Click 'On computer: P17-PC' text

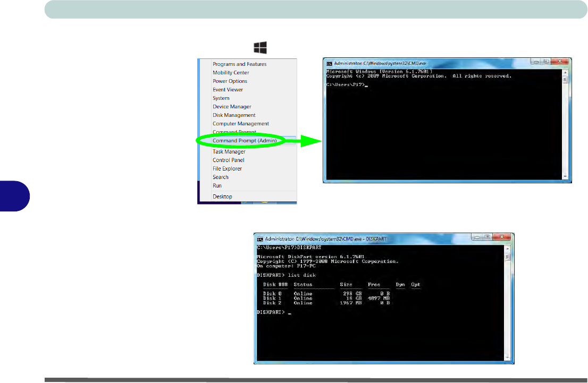pos(286,266)
